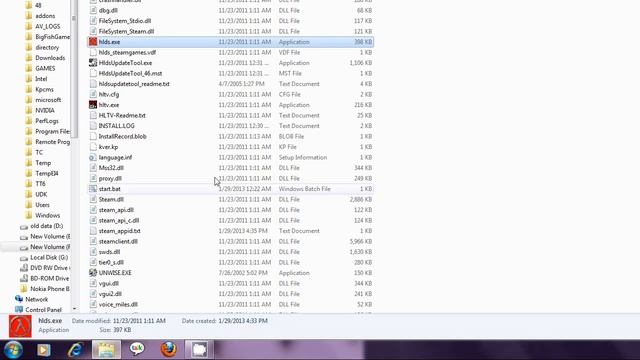
Task: Select the FileSystem_Stdio.dll file name
Action: point(124,21)
